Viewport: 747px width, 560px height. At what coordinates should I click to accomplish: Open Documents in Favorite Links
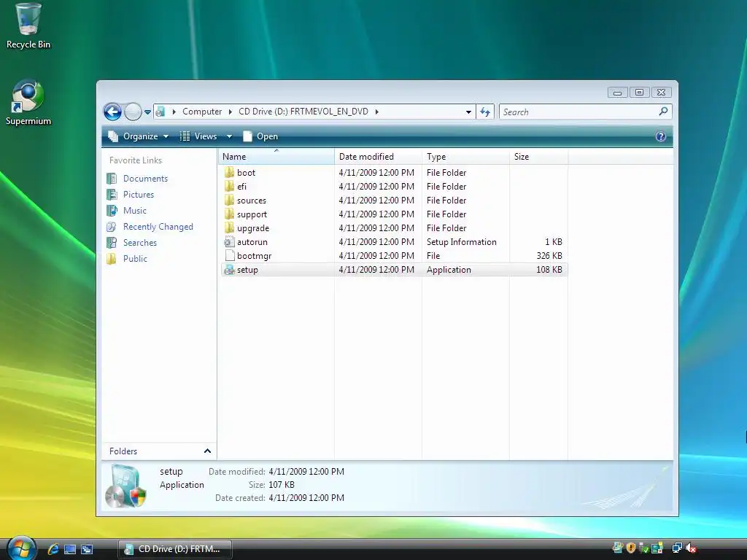pos(137,179)
